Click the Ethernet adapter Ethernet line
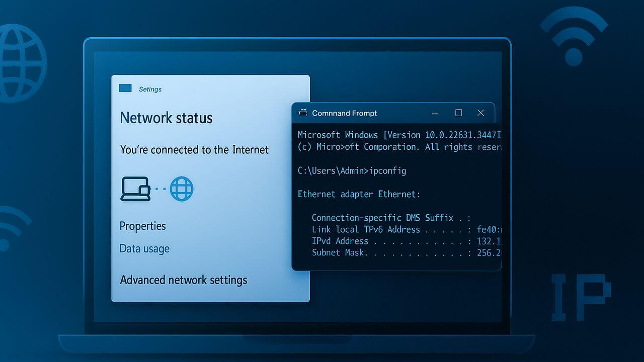This screenshot has height=362, width=644. tap(359, 194)
